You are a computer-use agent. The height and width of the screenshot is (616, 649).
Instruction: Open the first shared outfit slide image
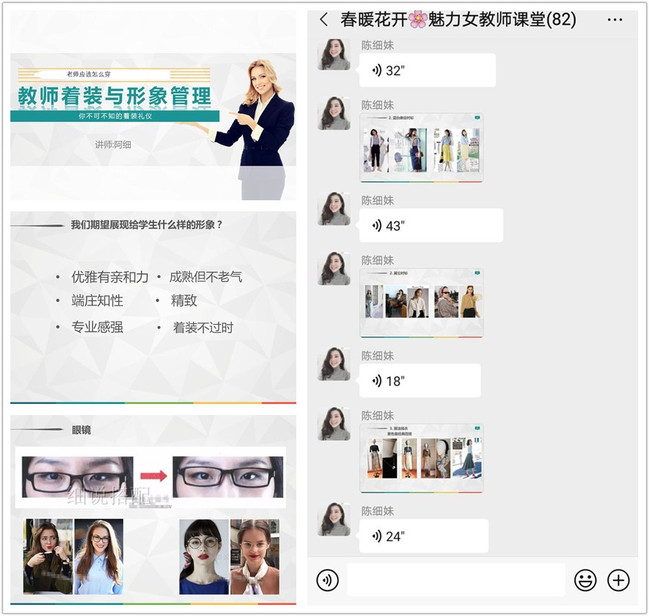pos(421,148)
